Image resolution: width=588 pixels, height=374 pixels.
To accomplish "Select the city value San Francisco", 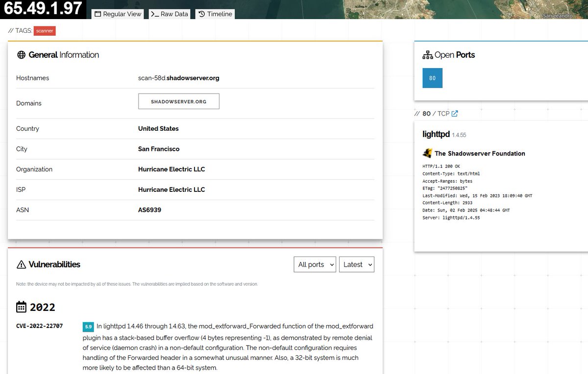I will tap(159, 149).
